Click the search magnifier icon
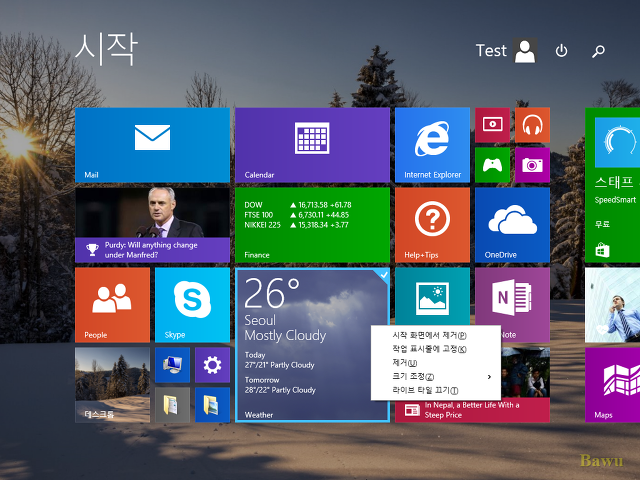The height and width of the screenshot is (480, 640). pyautogui.click(x=598, y=51)
